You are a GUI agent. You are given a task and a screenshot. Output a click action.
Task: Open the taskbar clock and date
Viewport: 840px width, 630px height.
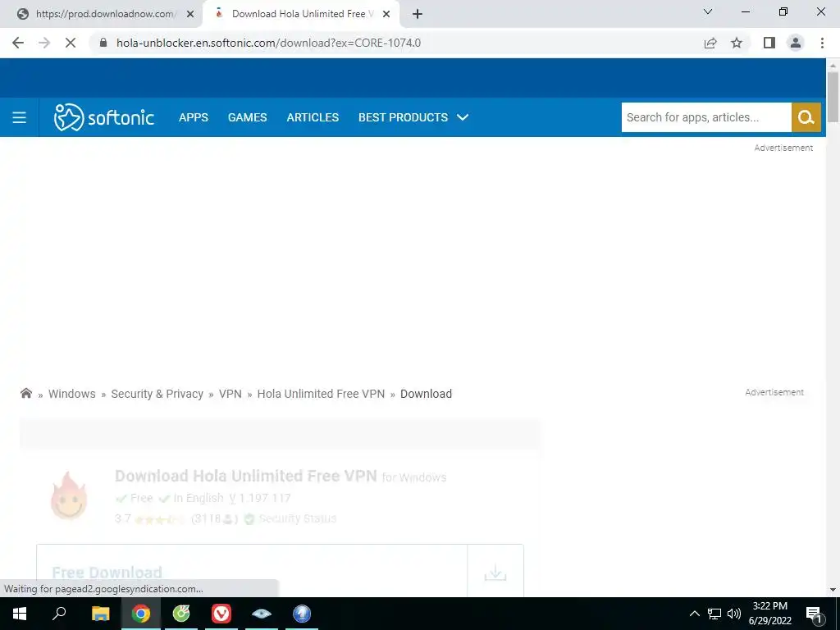(x=769, y=614)
